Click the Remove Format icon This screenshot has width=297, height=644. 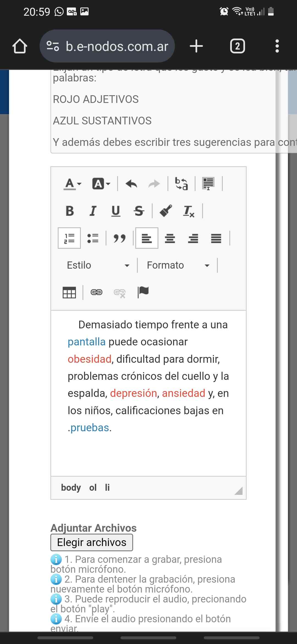(189, 211)
